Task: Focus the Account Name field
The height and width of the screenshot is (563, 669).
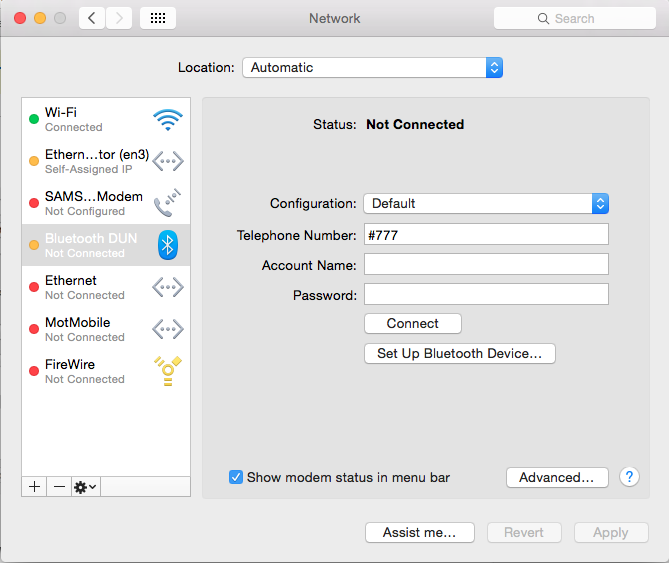Action: tap(486, 264)
